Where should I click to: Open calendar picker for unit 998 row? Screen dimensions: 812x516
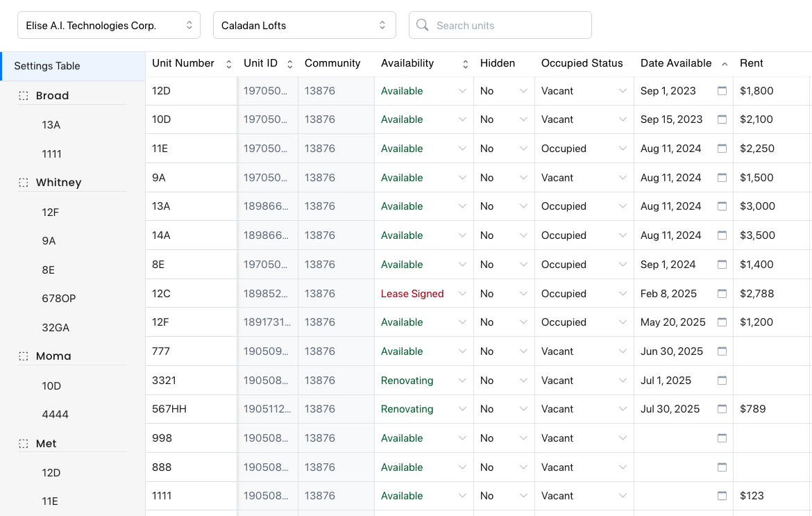click(722, 438)
